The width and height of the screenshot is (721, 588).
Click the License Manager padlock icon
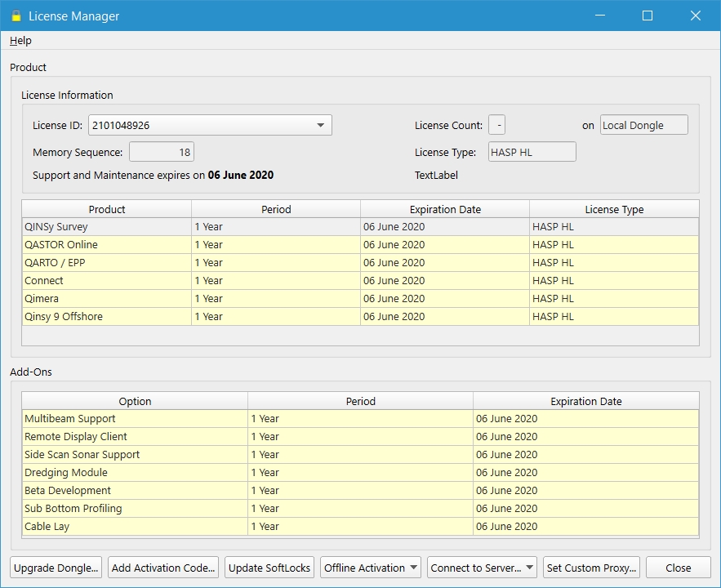pos(16,16)
